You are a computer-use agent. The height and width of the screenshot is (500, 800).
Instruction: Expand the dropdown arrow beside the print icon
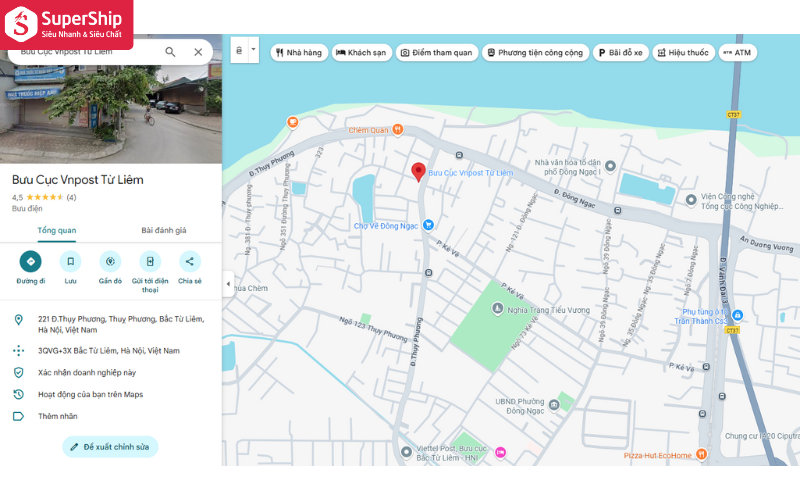point(253,50)
